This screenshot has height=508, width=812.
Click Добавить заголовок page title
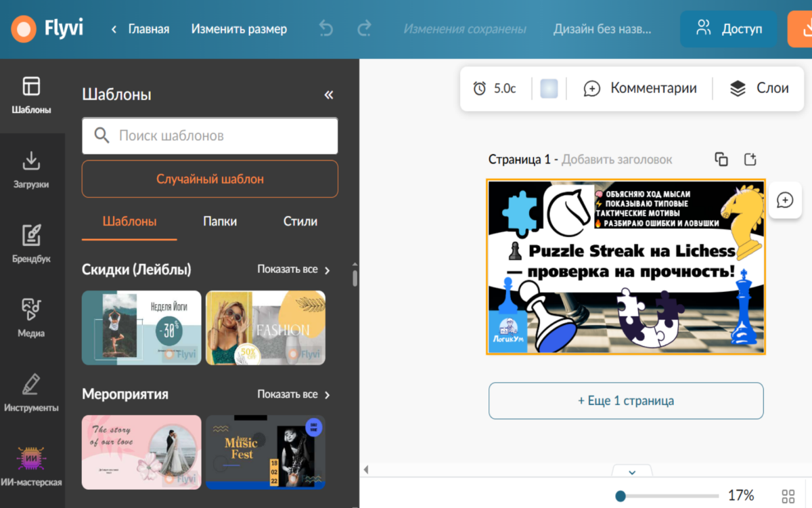616,160
